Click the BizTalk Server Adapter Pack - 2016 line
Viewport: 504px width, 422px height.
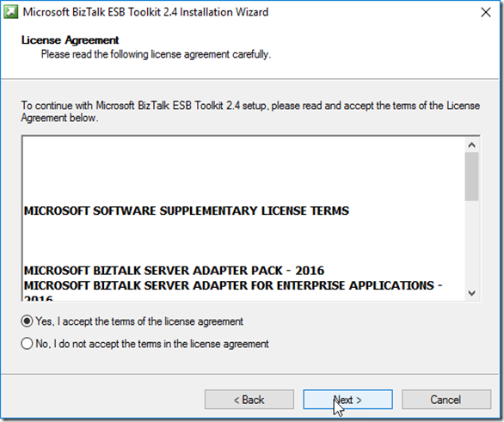174,271
